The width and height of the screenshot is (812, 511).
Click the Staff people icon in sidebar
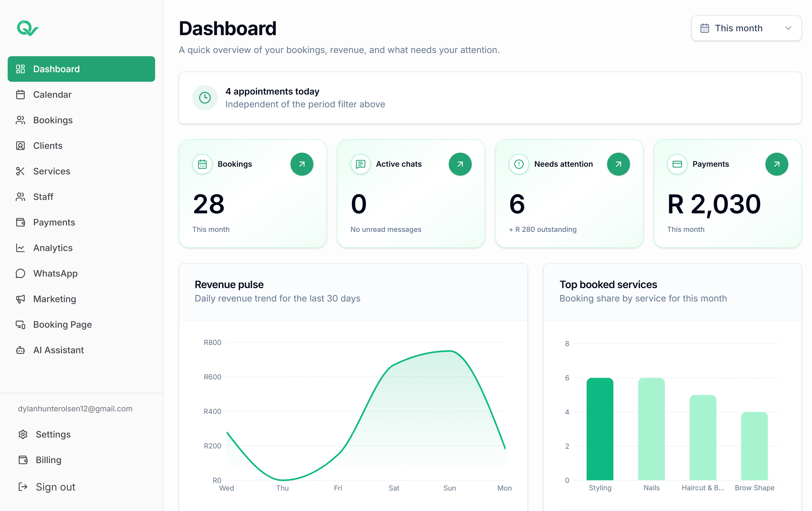pyautogui.click(x=20, y=197)
